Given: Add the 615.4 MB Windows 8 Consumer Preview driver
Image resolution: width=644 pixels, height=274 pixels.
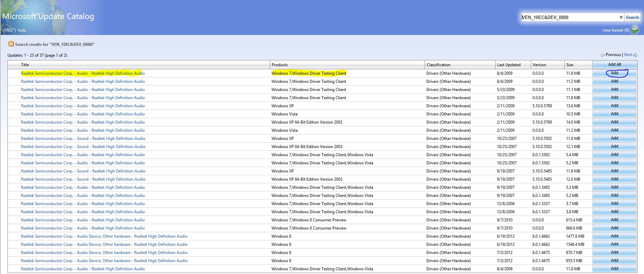Looking at the screenshot, I should click(x=615, y=220).
